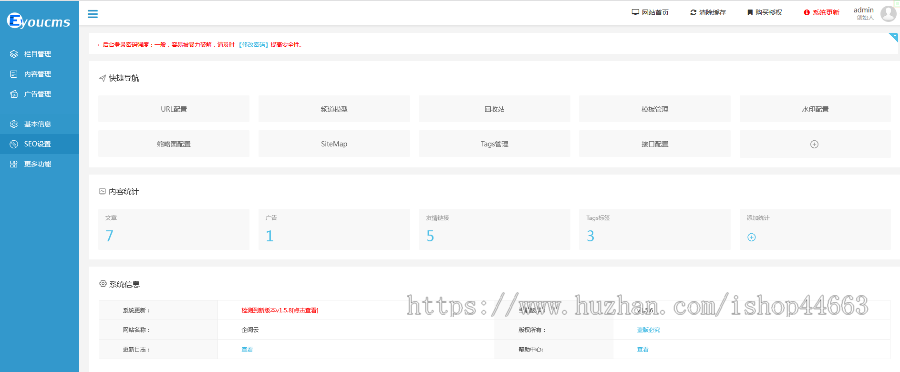Open the 缩略图配置 (thumbnail) tile
Viewport: 900px width, 372px height.
(x=174, y=144)
